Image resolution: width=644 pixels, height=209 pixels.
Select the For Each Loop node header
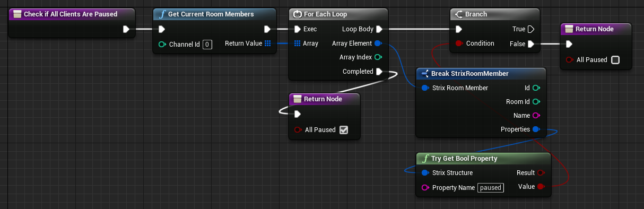pyautogui.click(x=338, y=14)
